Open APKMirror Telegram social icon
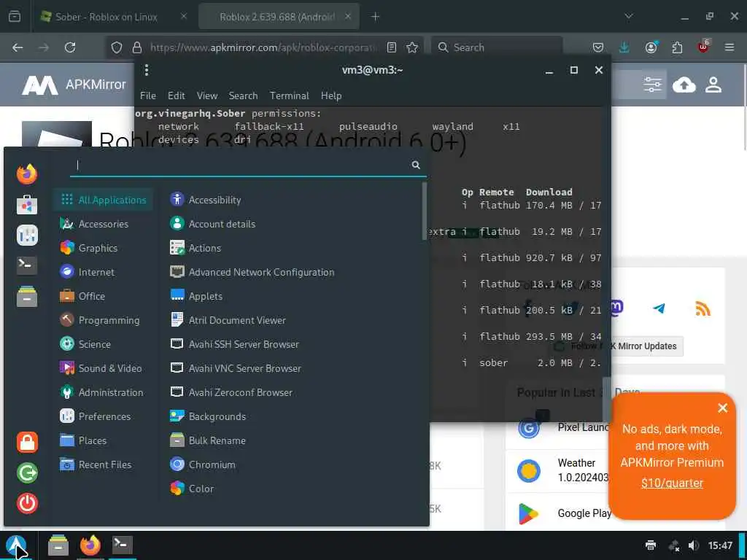This screenshot has width=747, height=560. [659, 308]
